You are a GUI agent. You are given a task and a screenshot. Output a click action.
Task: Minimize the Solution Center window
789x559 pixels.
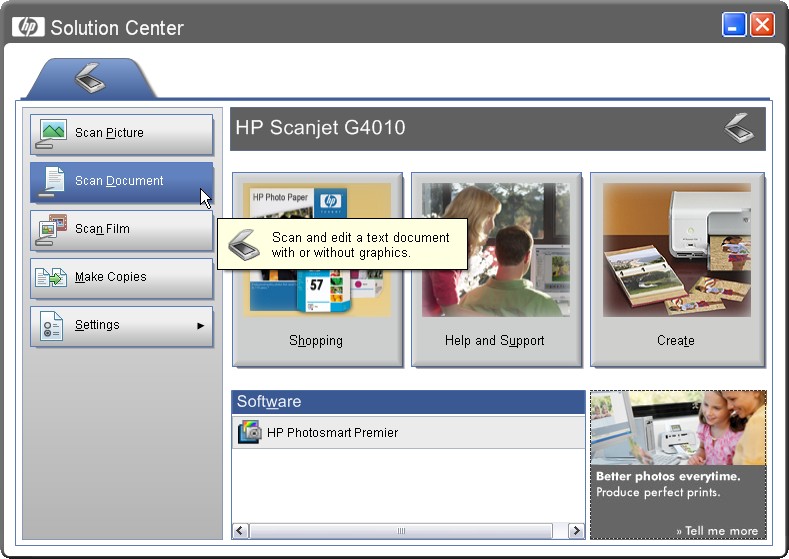click(x=734, y=25)
